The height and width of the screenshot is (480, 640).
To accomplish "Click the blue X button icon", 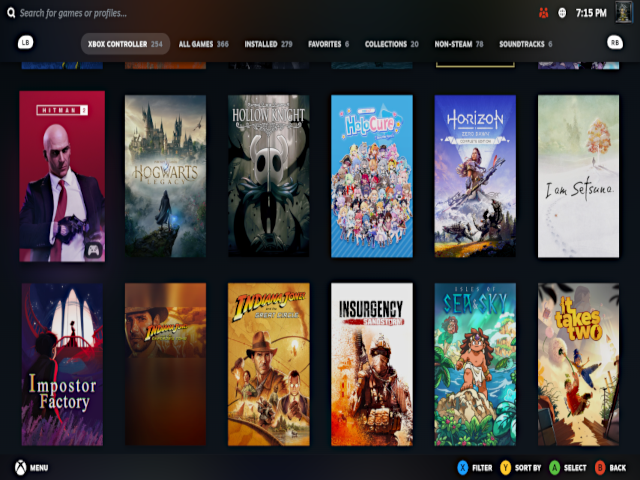I will (462, 467).
